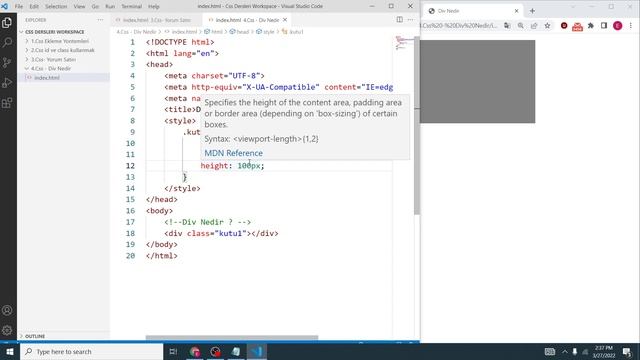This screenshot has width=640, height=360.
Task: Expand the 3.Css - Yorum Satırı folder
Action: (53, 60)
